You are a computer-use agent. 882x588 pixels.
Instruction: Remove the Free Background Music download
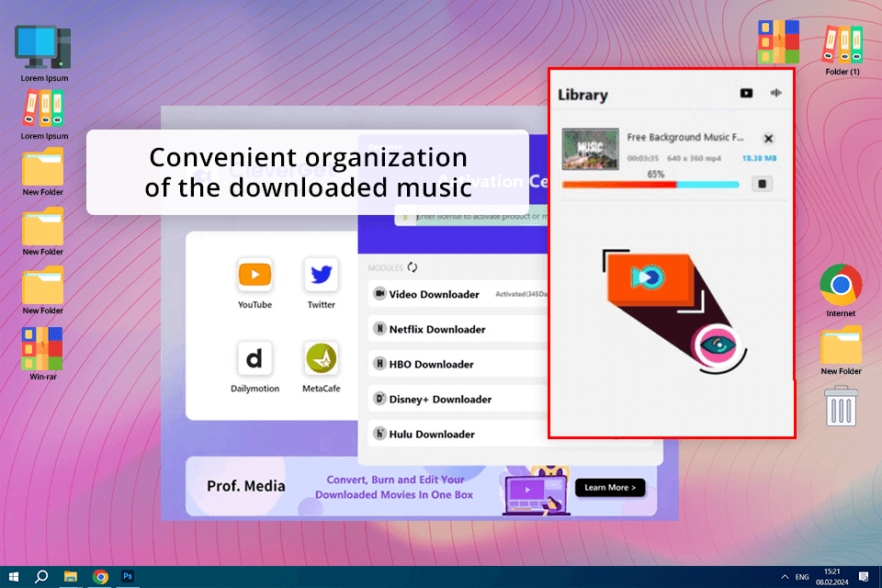pos(768,139)
